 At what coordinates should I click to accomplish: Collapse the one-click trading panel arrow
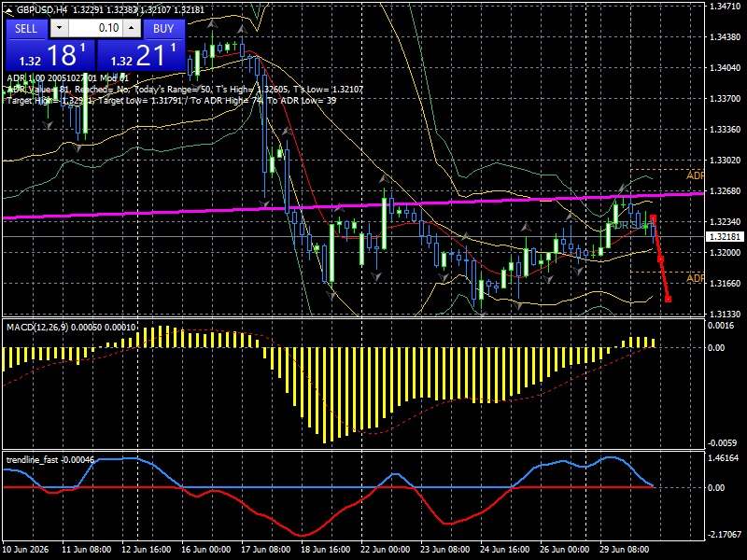pos(10,9)
